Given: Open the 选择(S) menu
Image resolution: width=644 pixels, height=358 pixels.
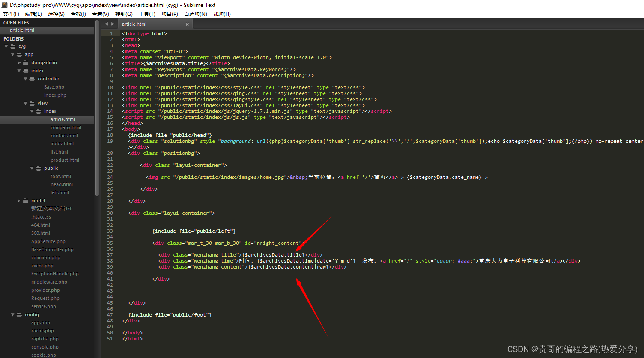Looking at the screenshot, I should [x=56, y=14].
